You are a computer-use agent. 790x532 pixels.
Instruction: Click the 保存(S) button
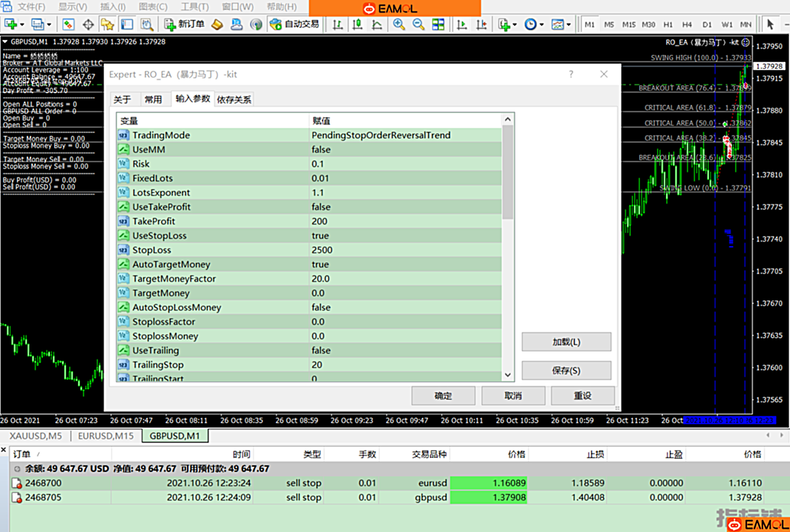click(x=566, y=370)
